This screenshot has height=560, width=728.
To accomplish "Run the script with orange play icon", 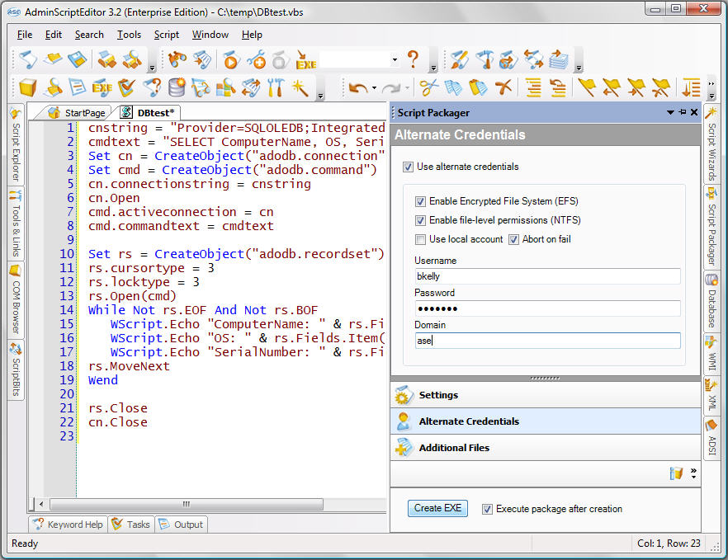I will pos(231,60).
